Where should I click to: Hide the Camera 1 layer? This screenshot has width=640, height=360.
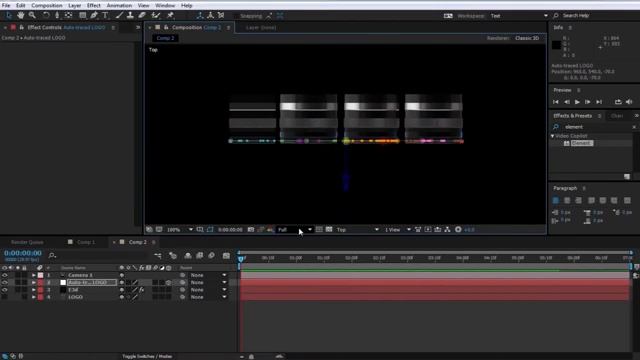(4, 275)
